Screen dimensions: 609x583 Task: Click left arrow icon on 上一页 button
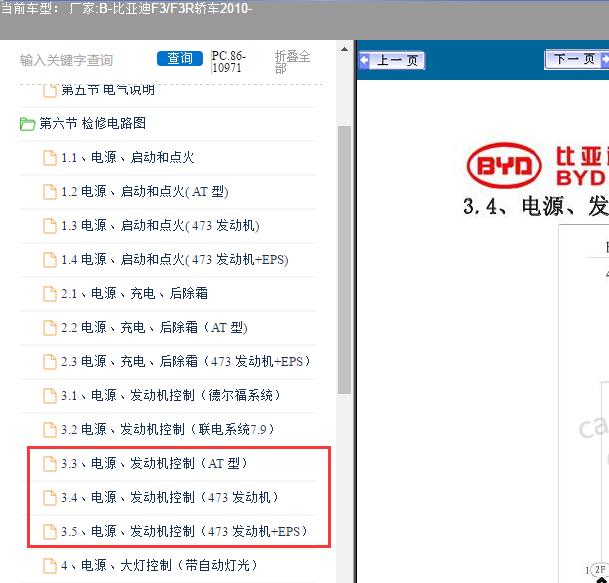click(x=364, y=60)
